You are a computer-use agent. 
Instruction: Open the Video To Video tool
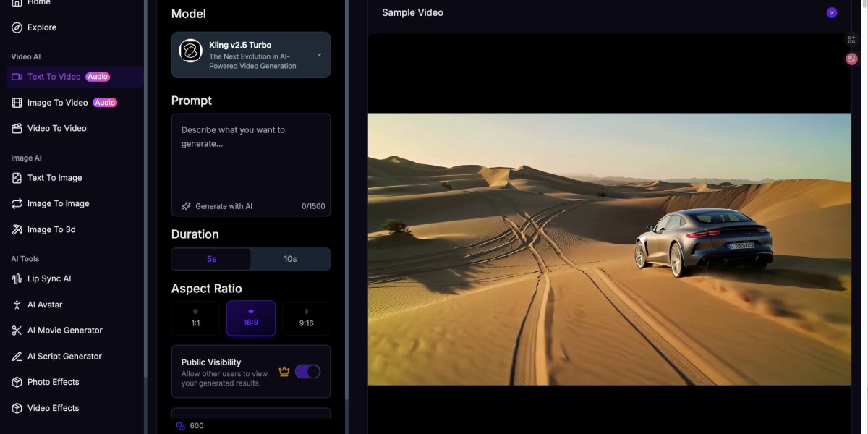[x=54, y=127]
